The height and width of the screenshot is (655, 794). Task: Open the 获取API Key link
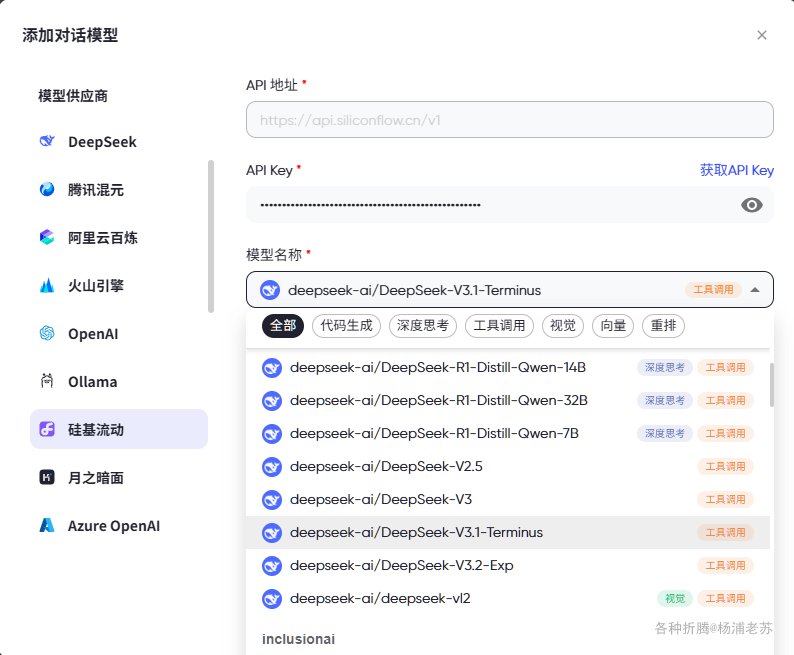click(737, 170)
